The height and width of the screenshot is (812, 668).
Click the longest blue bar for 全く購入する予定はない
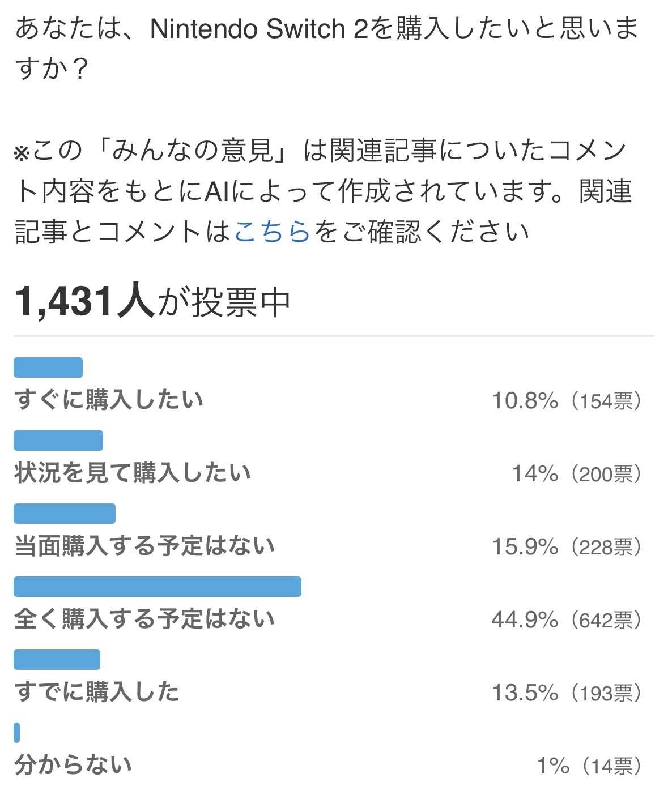click(158, 587)
